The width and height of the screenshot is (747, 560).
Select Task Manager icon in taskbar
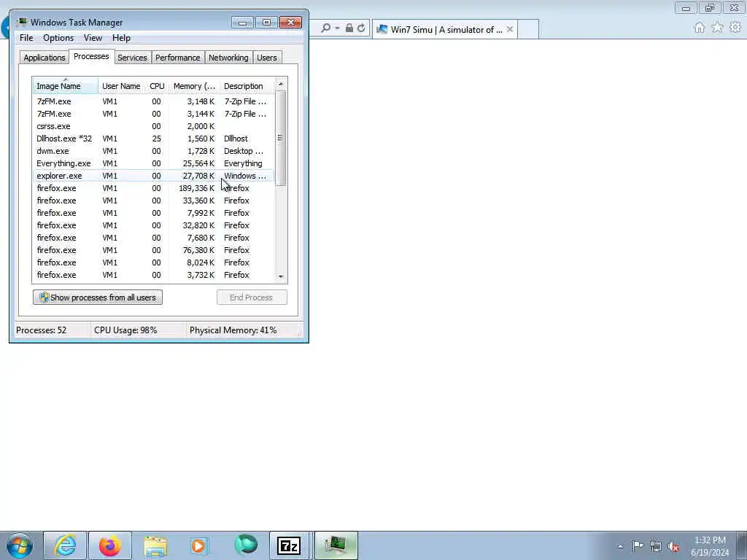(336, 545)
